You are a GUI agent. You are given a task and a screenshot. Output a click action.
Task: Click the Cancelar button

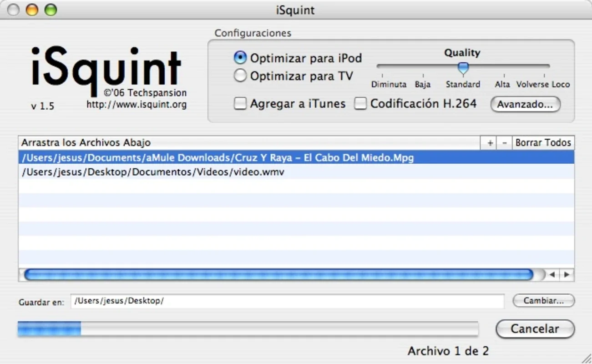coord(535,329)
